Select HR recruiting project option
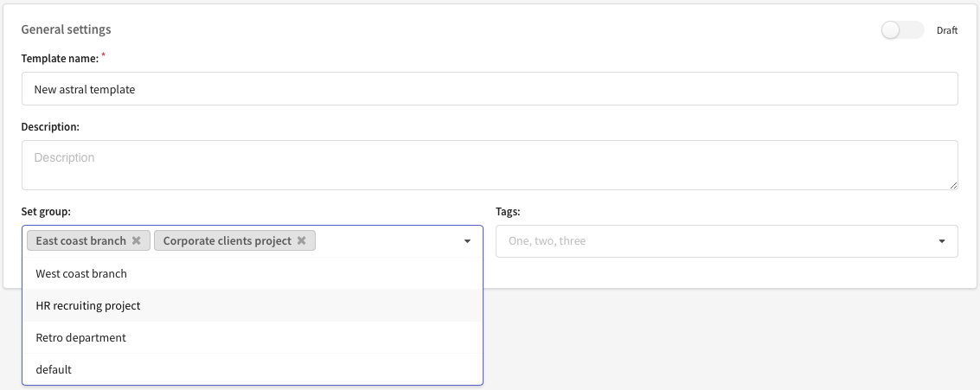 (253, 305)
